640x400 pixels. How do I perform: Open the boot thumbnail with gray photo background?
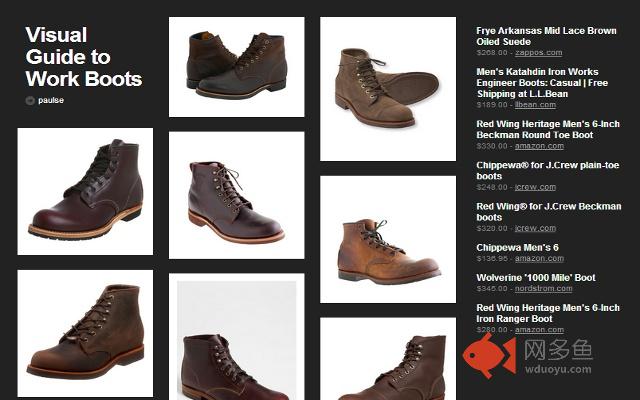(x=237, y=337)
